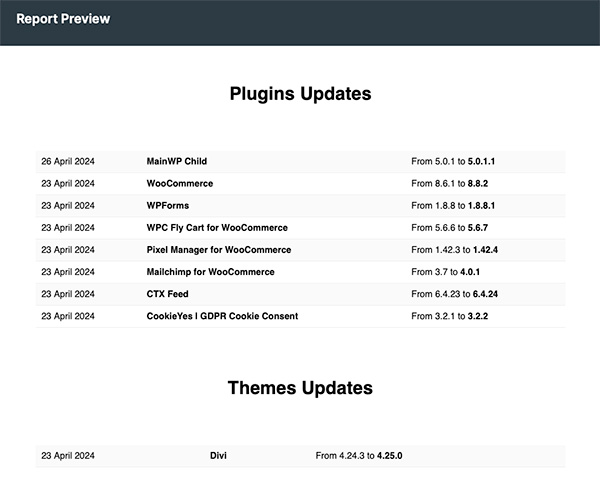Image resolution: width=600 pixels, height=482 pixels.
Task: Click the date in Mailchimp row
Action: 68,272
